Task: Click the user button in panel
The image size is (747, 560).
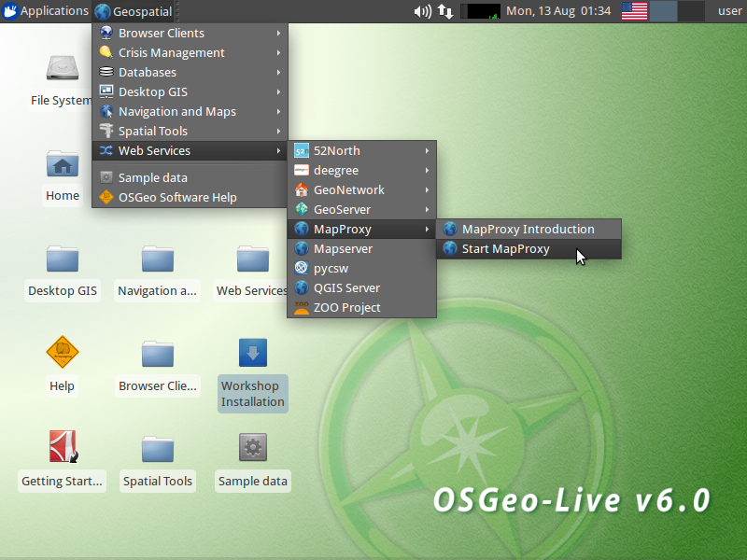Action: pyautogui.click(x=729, y=11)
